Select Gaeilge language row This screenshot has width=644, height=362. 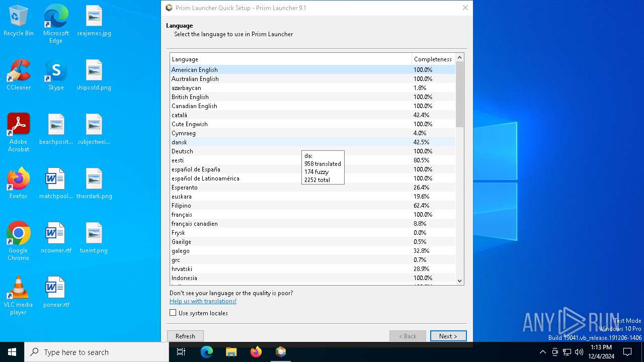(x=312, y=242)
